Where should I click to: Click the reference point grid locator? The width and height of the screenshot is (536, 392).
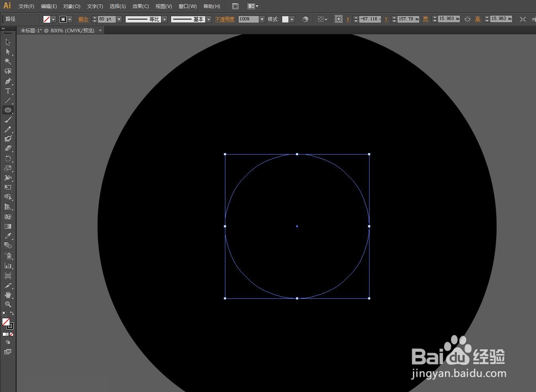[x=338, y=19]
